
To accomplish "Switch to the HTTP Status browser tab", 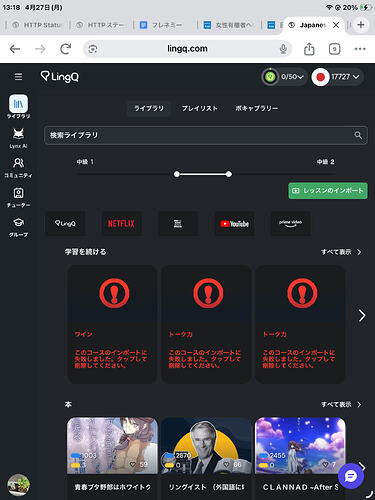I will pyautogui.click(x=38, y=25).
